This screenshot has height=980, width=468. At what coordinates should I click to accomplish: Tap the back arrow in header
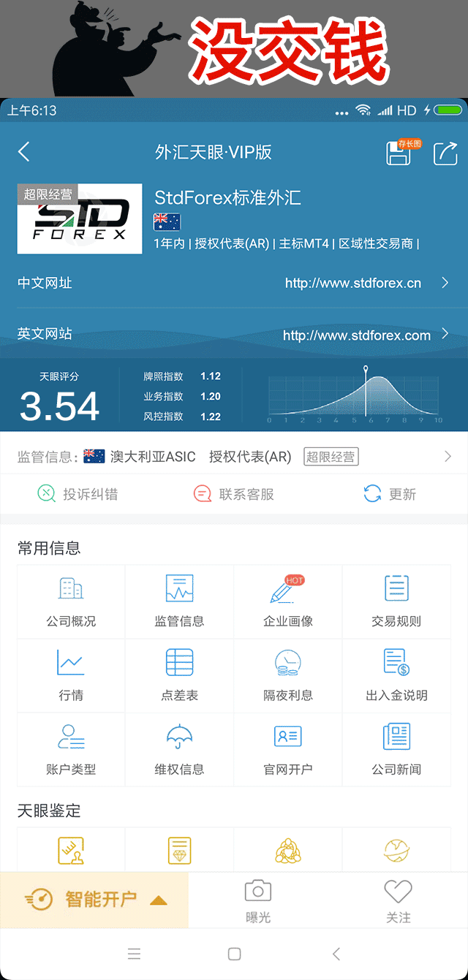[x=24, y=152]
